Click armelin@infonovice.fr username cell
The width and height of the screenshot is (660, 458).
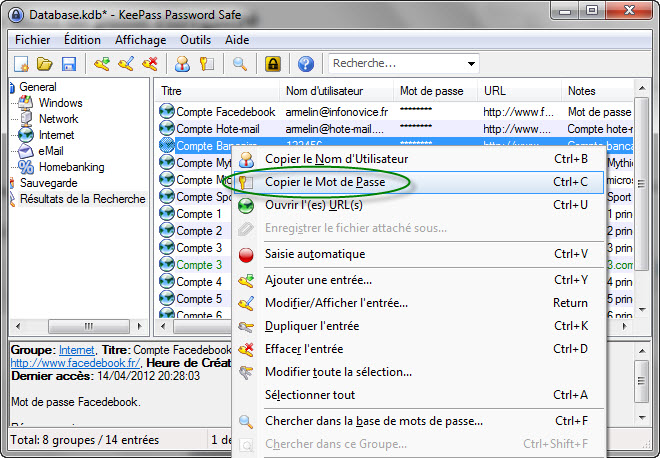coord(337,112)
